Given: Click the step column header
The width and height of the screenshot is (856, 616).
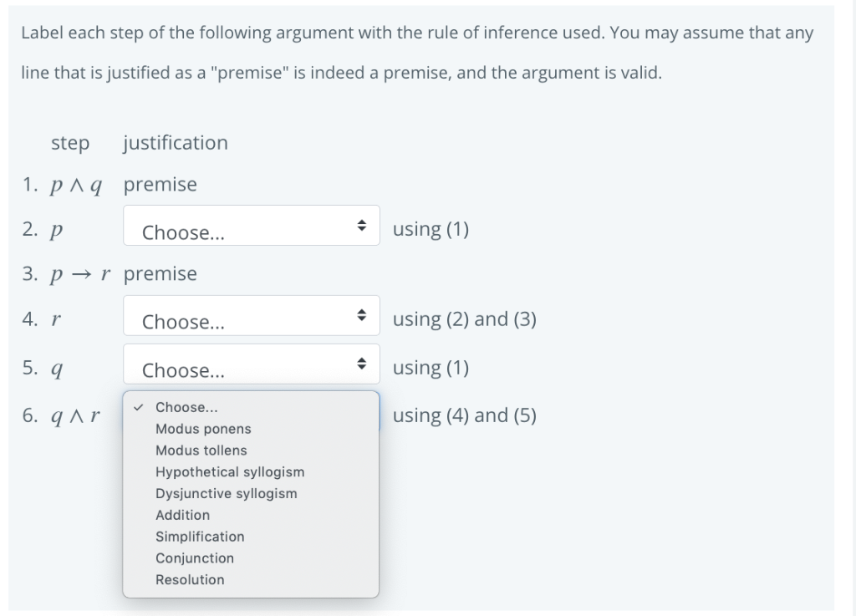Looking at the screenshot, I should tap(70, 143).
